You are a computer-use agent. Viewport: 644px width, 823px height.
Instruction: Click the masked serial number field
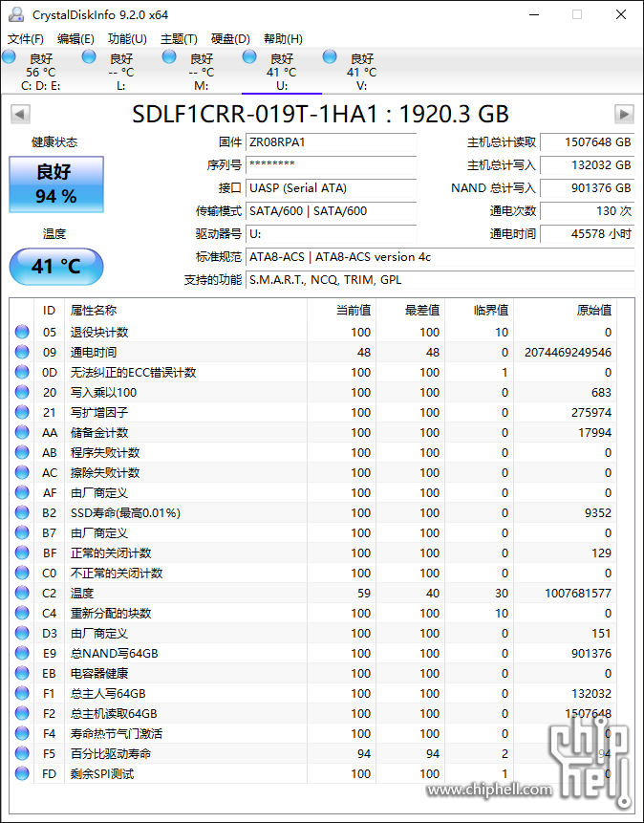tap(332, 165)
